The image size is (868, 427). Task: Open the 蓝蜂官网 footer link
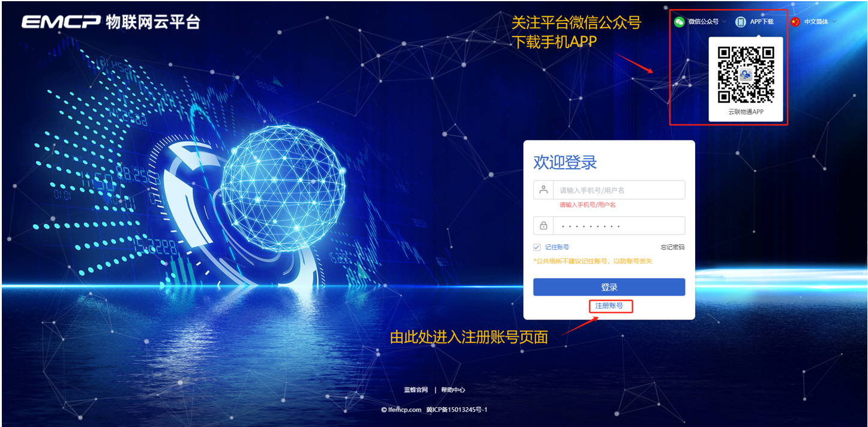(416, 390)
